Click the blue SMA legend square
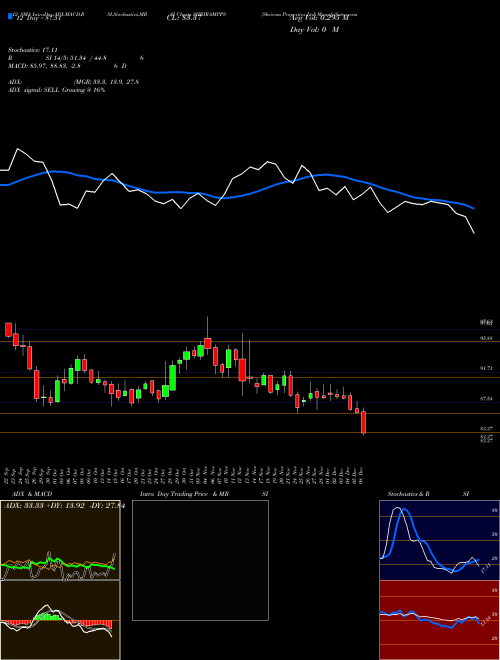The width and height of the screenshot is (500, 660). coord(10,17)
